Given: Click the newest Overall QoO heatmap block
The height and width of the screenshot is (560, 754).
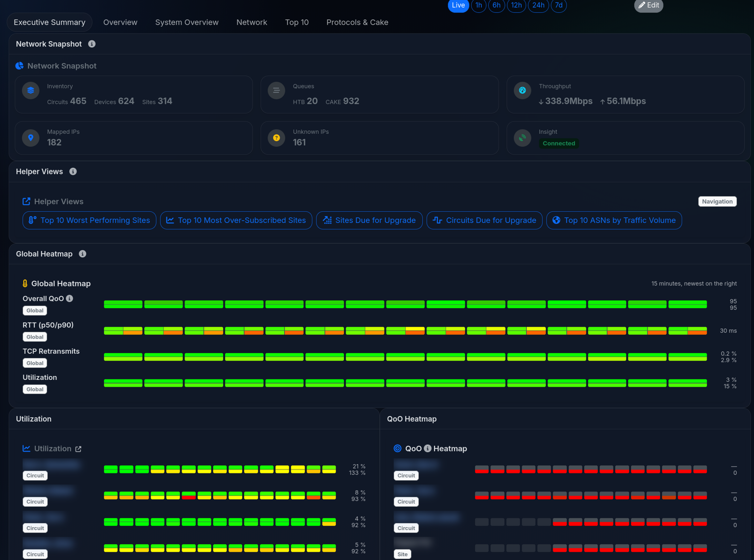Looking at the screenshot, I should point(687,304).
